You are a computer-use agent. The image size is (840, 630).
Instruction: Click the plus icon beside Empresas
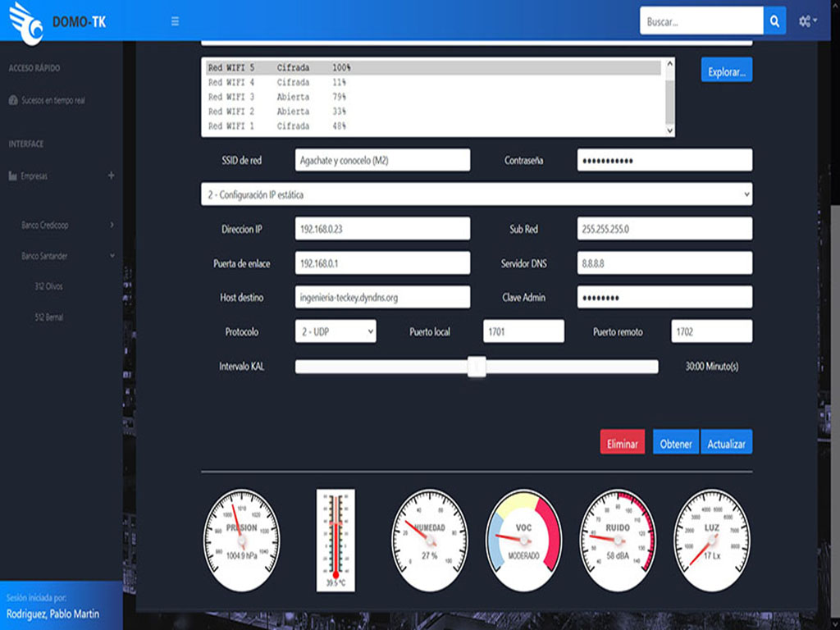click(x=111, y=176)
